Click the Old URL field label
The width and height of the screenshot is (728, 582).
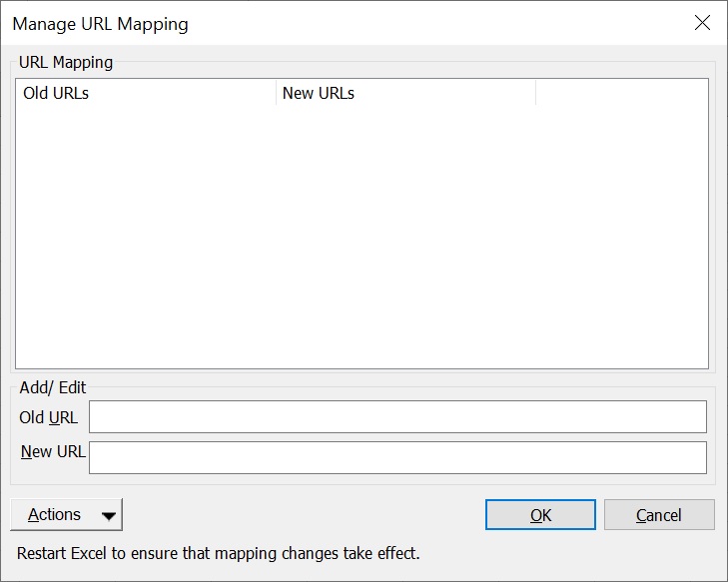[x=48, y=417]
